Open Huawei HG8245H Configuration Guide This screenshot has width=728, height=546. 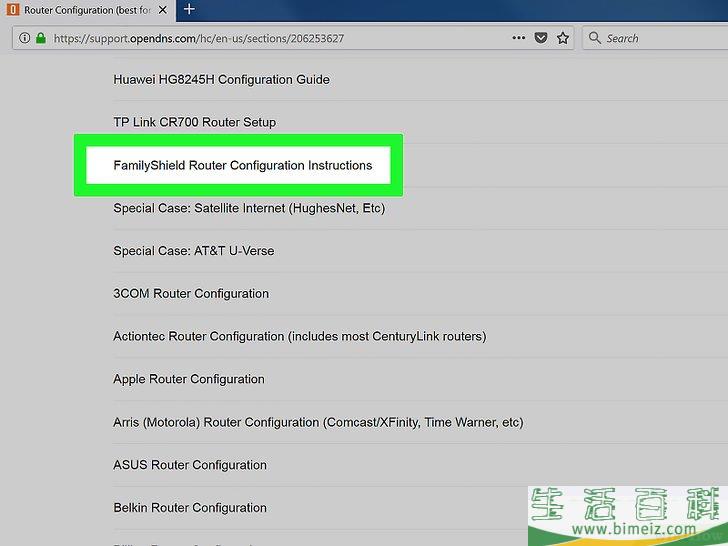click(x=221, y=79)
